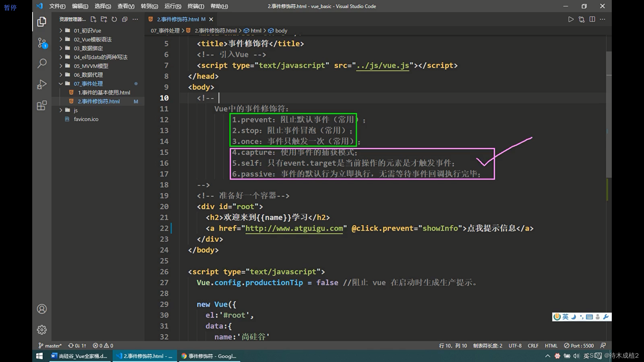Toggle Sogou input English mode icon
644x362 pixels.
pyautogui.click(x=566, y=317)
